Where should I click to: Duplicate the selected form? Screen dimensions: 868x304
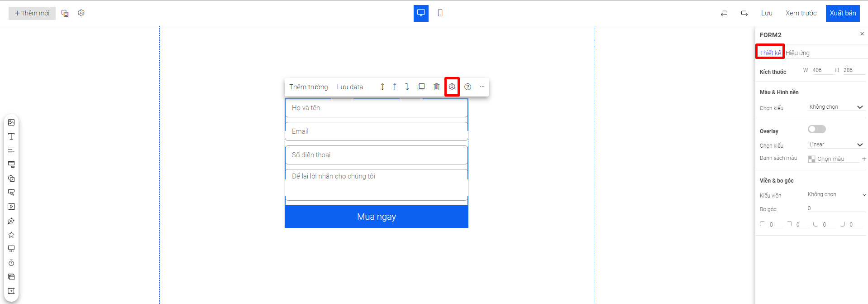tap(421, 87)
